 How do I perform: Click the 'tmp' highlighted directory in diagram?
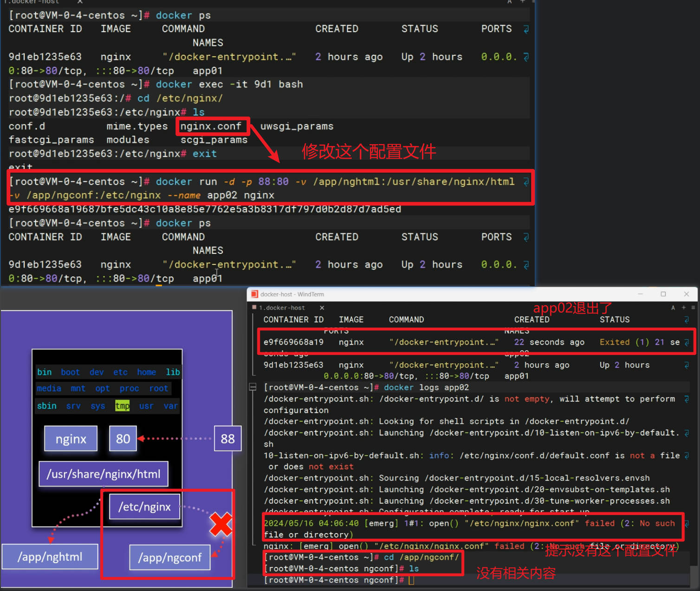[123, 406]
